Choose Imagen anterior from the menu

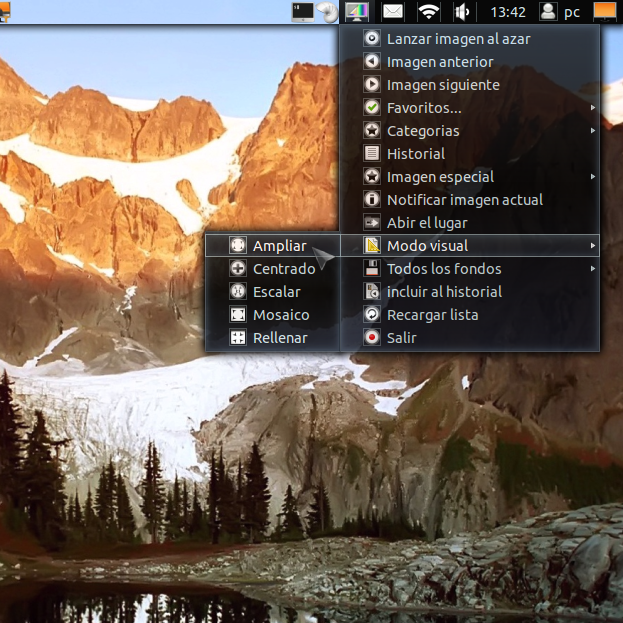(470, 62)
